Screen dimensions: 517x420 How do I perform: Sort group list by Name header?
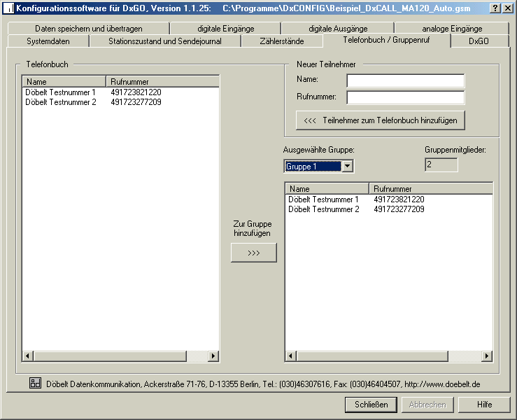tap(327, 189)
